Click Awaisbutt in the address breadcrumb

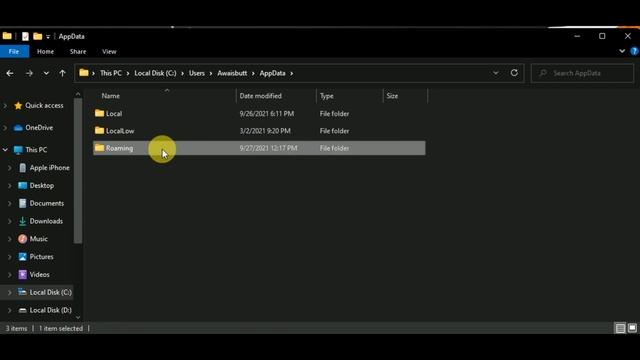tap(232, 73)
